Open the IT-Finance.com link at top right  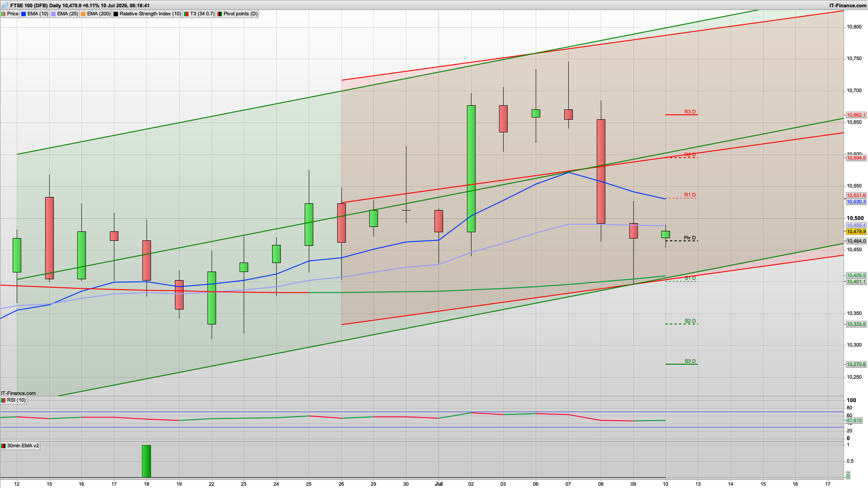pos(848,5)
